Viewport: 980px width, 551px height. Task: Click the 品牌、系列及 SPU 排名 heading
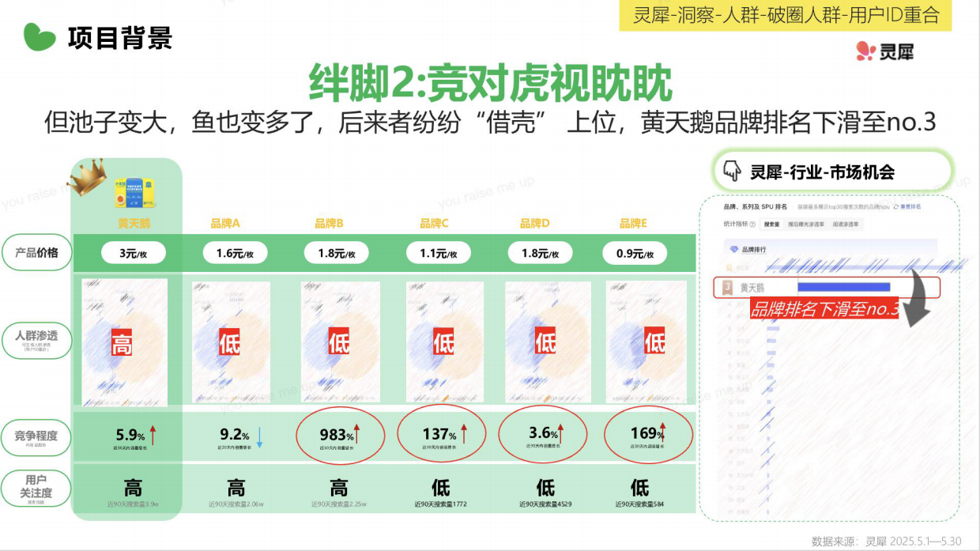pos(756,207)
